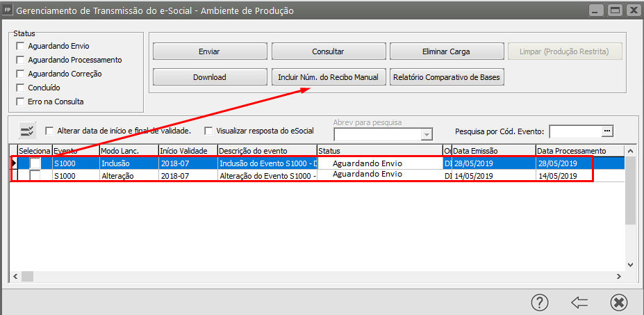Open Abrev para pesquisa dropdown
Image resolution: width=644 pixels, height=315 pixels.
point(427,134)
